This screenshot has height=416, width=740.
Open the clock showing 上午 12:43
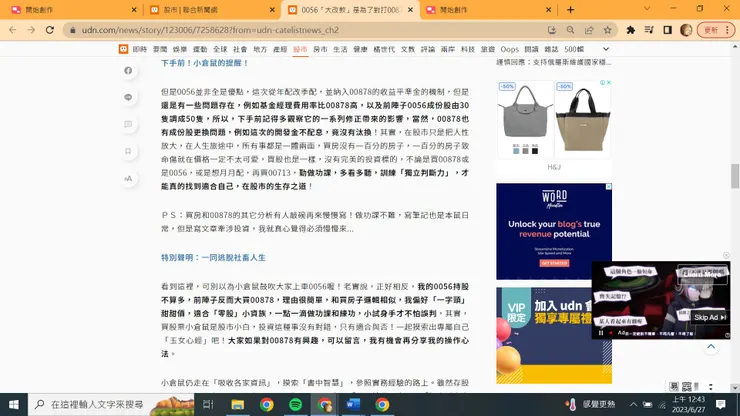pyautogui.click(x=689, y=405)
